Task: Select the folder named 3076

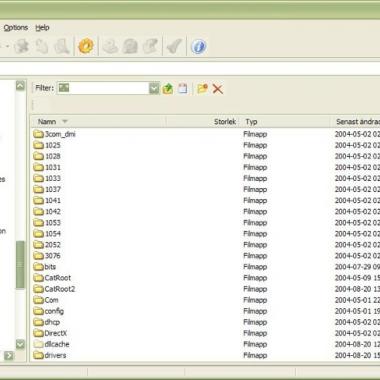Action: click(x=53, y=256)
